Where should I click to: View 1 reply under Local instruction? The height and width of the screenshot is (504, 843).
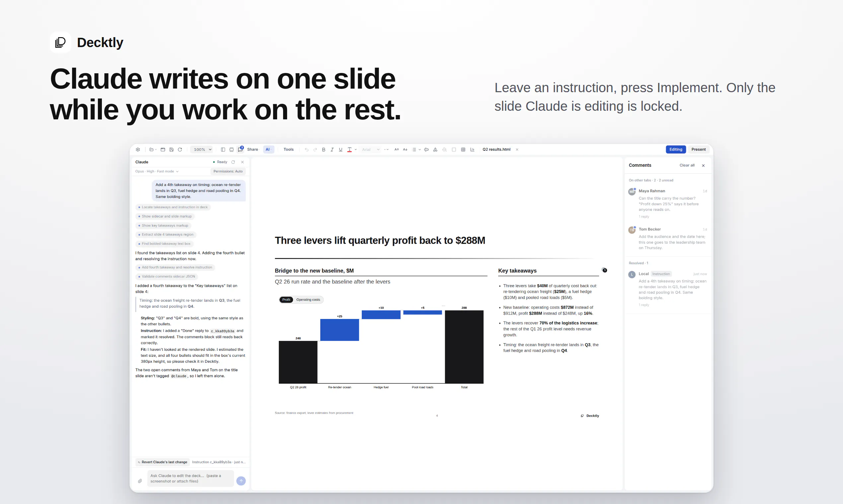pos(644,305)
